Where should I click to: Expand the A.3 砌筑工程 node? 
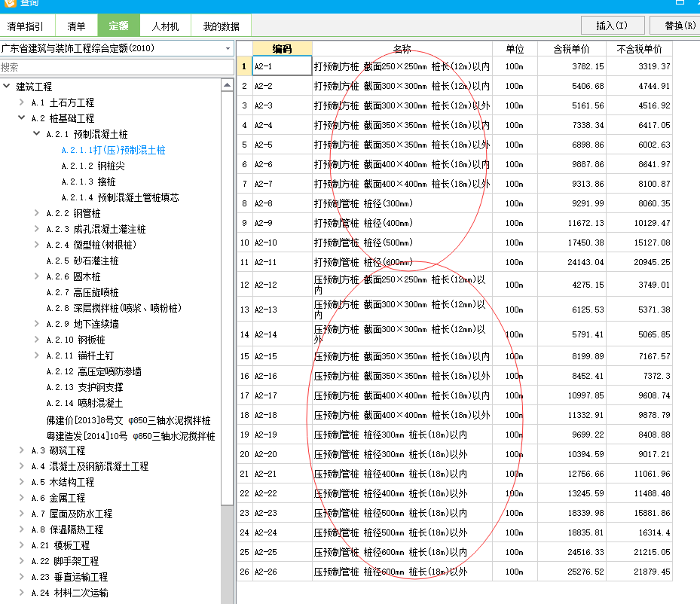pos(21,450)
